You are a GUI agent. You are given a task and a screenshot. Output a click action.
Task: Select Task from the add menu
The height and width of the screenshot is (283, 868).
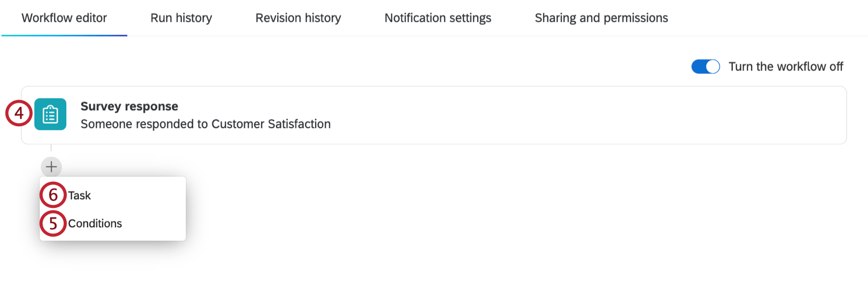coord(80,195)
